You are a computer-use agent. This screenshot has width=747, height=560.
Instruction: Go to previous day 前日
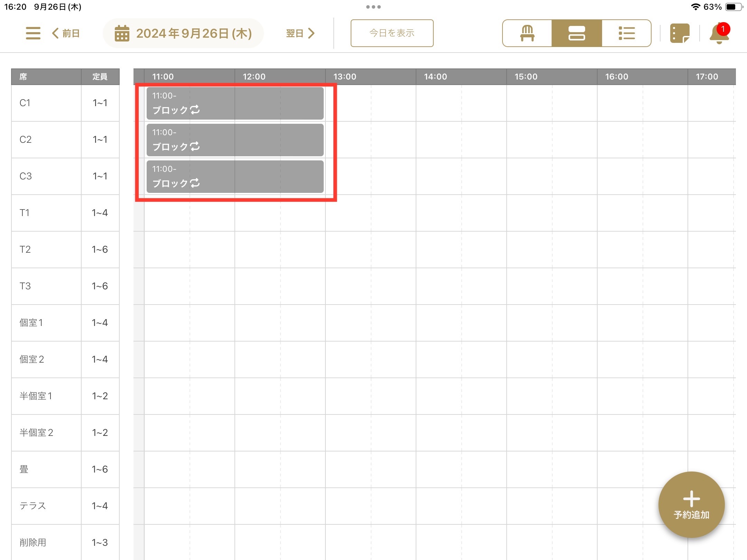point(66,33)
